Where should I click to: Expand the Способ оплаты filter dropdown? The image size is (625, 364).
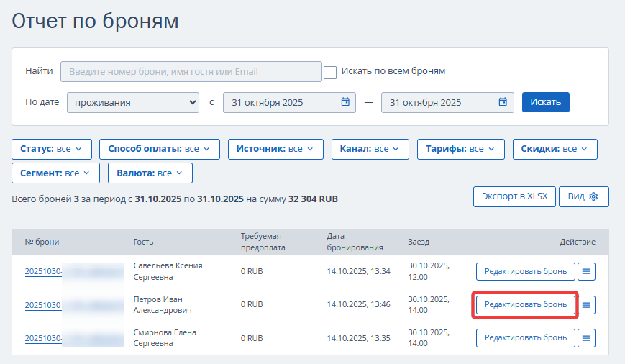pyautogui.click(x=159, y=149)
